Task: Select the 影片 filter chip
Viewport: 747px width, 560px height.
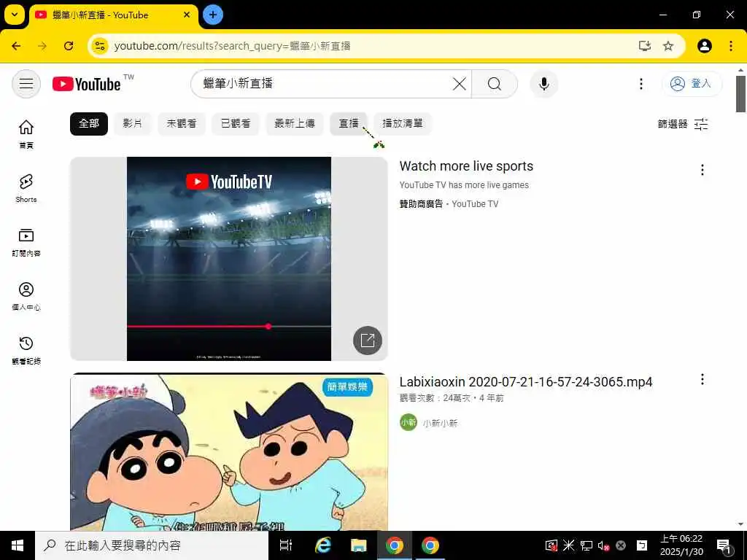Action: tap(133, 124)
